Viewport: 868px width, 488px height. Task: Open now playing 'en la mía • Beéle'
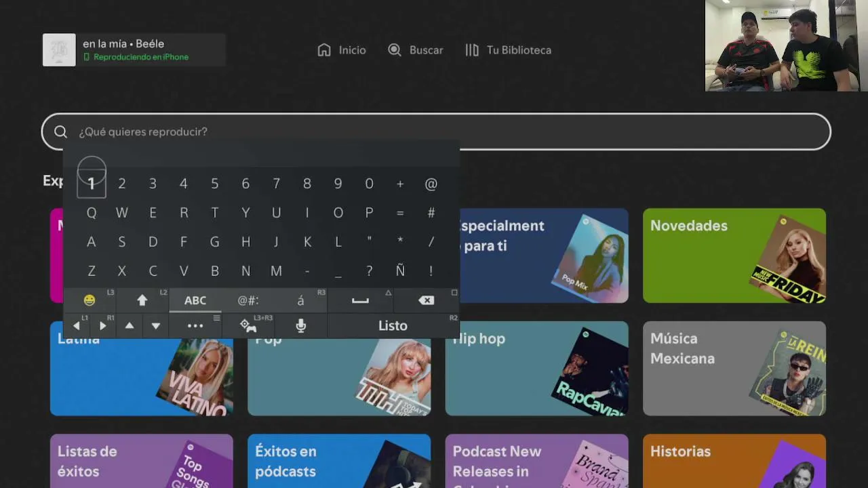[134, 50]
